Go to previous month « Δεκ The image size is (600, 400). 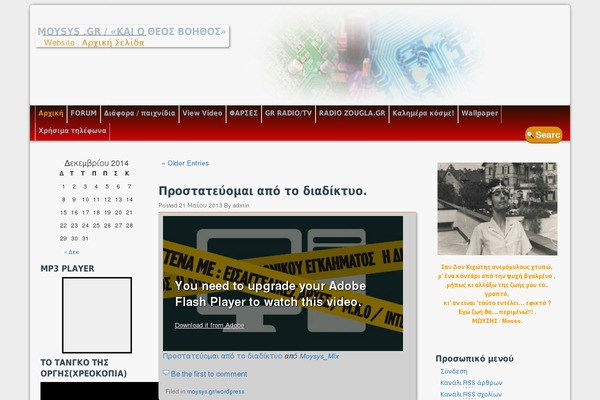pos(72,252)
